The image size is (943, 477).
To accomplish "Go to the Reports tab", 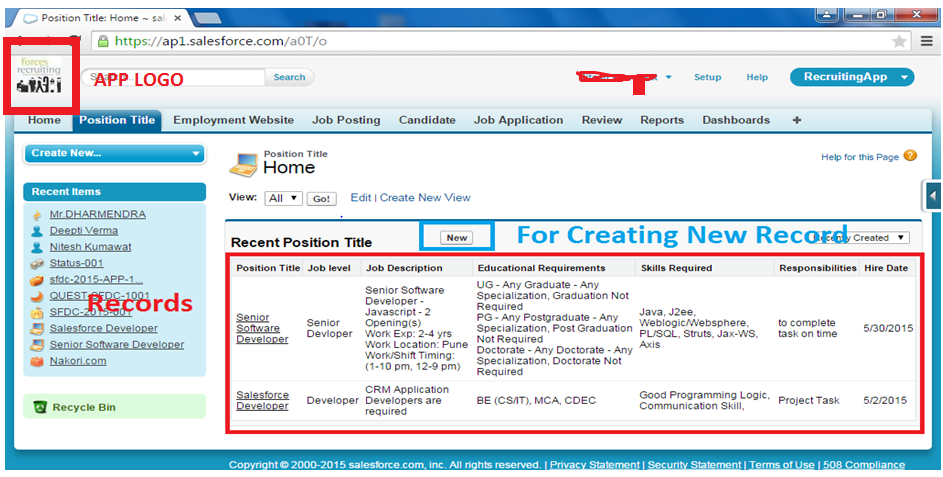I will [x=662, y=120].
